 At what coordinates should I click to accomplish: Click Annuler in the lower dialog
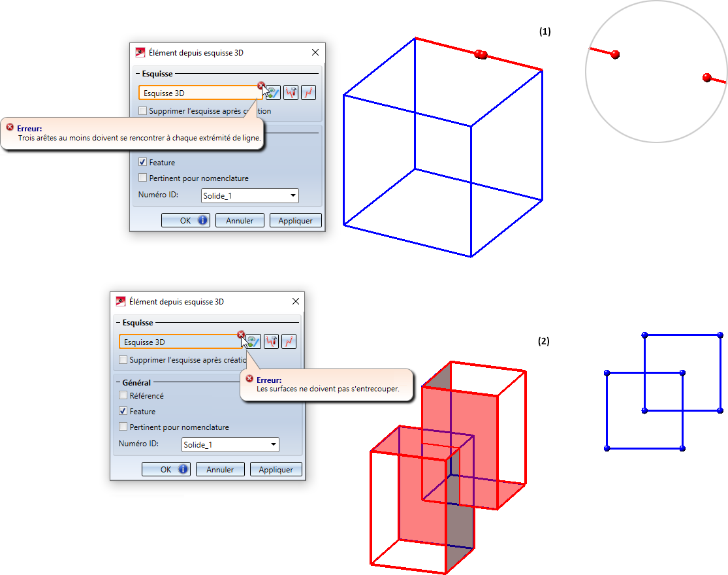tap(220, 469)
